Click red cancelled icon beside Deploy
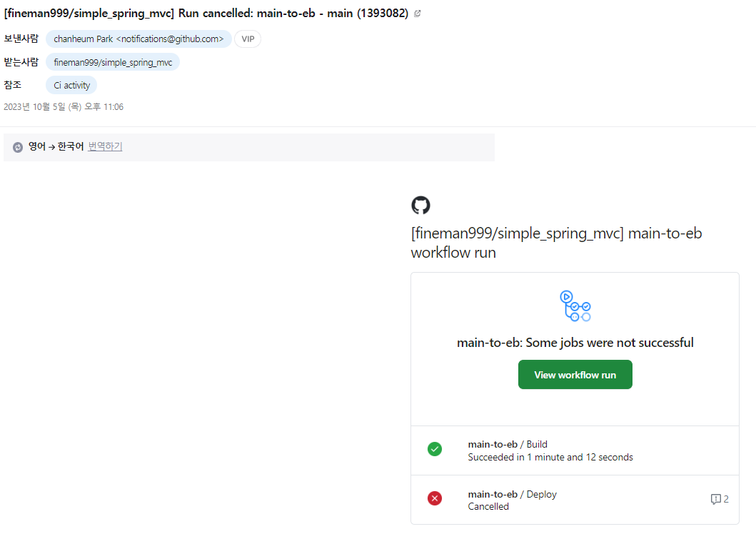 [435, 498]
